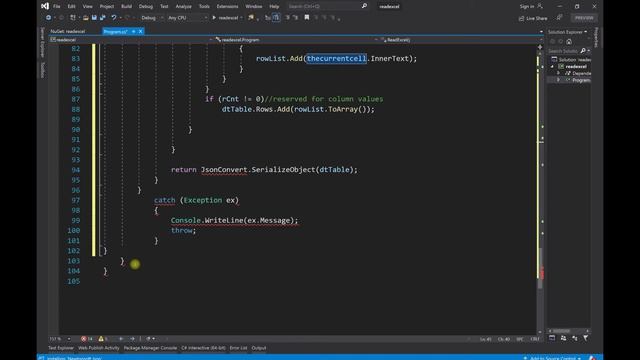The height and width of the screenshot is (360, 640).
Task: Open the Project menu
Action: click(x=107, y=7)
